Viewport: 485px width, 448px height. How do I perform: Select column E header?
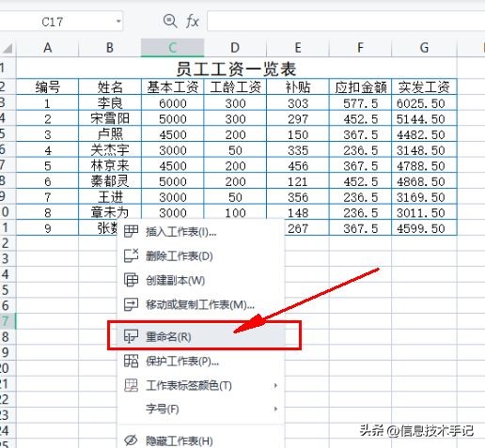point(298,48)
